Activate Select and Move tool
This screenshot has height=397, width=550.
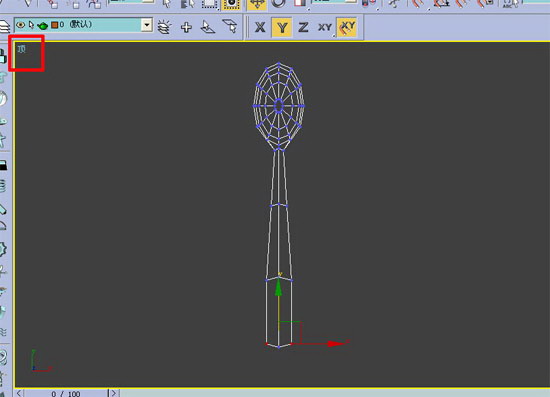point(257,4)
